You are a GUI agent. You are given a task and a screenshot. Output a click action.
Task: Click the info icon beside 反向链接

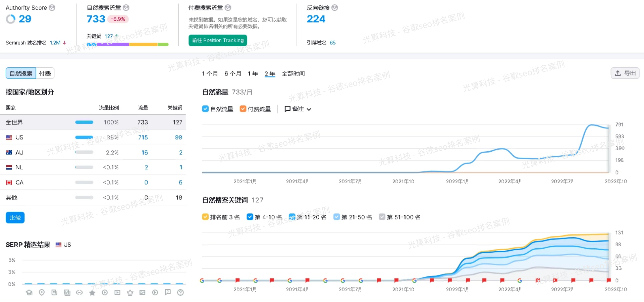point(335,8)
